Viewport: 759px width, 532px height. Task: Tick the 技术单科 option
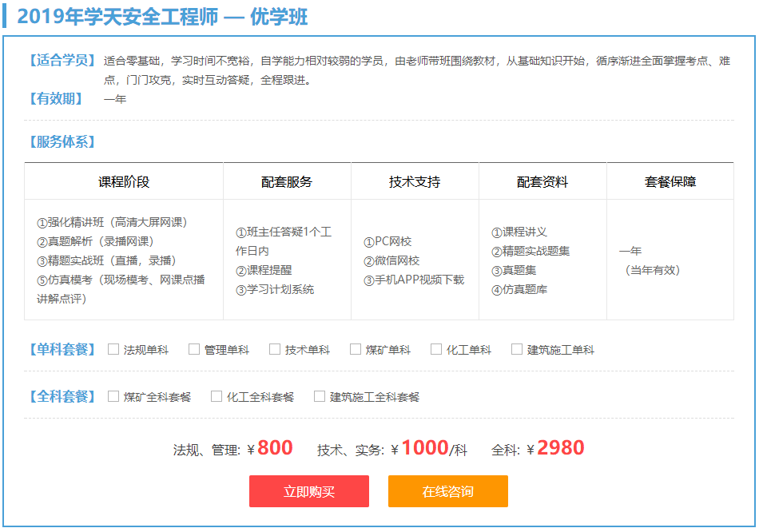coord(275,349)
